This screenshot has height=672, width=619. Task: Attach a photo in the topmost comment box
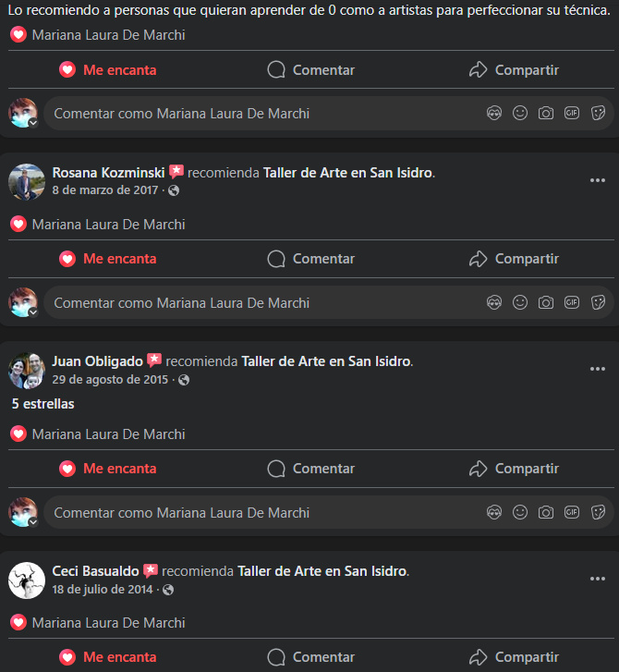tap(546, 113)
